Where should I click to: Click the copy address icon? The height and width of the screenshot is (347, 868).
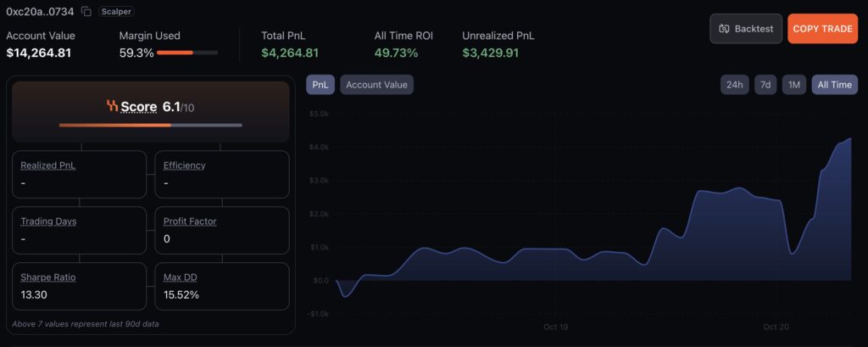[x=86, y=12]
